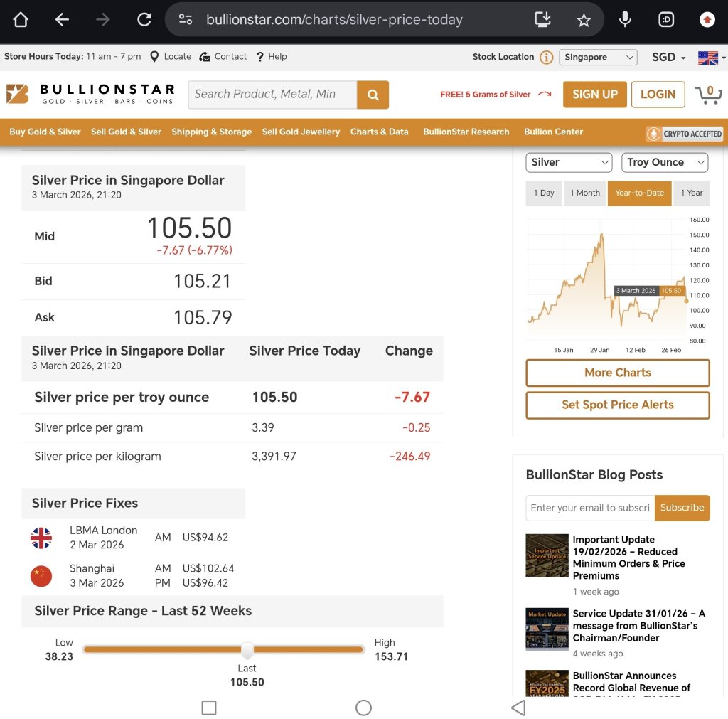The height and width of the screenshot is (719, 728).
Task: Open Service Update 31/01/26 blog post
Action: (x=638, y=625)
